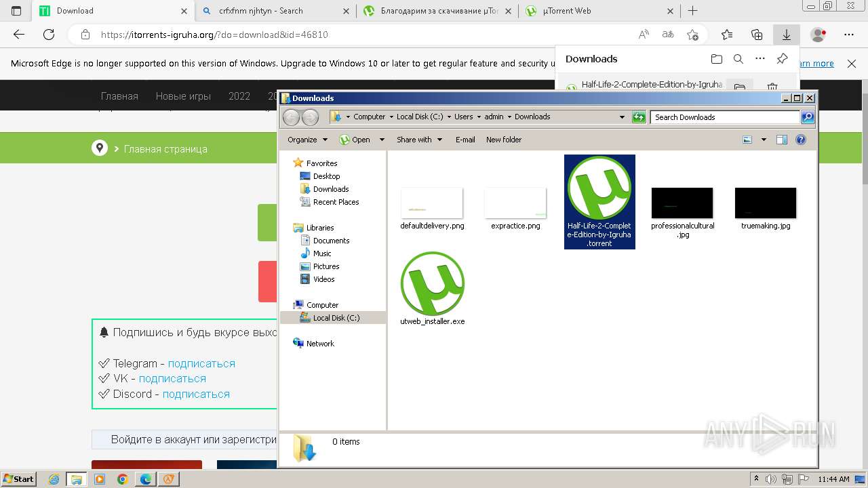Open Edge tab actions menu

[x=16, y=11]
